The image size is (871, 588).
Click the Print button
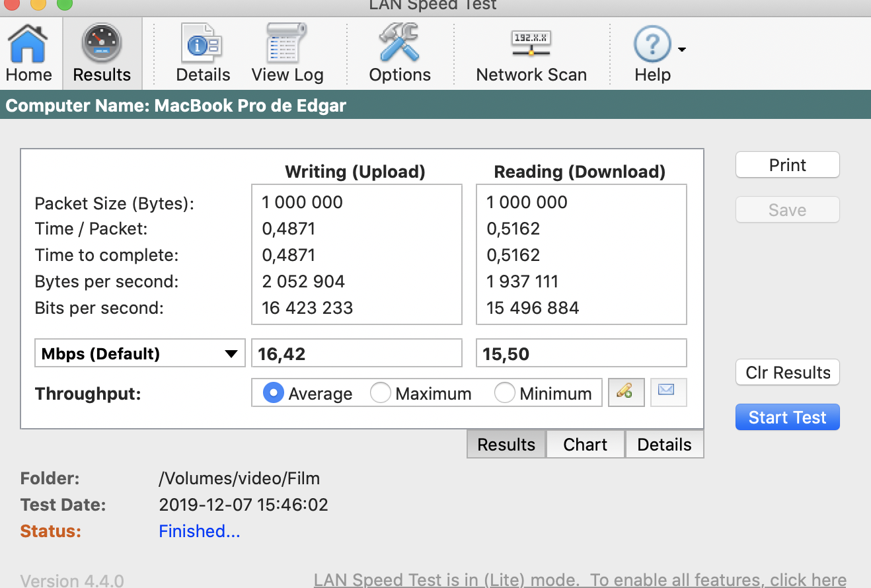(x=788, y=165)
